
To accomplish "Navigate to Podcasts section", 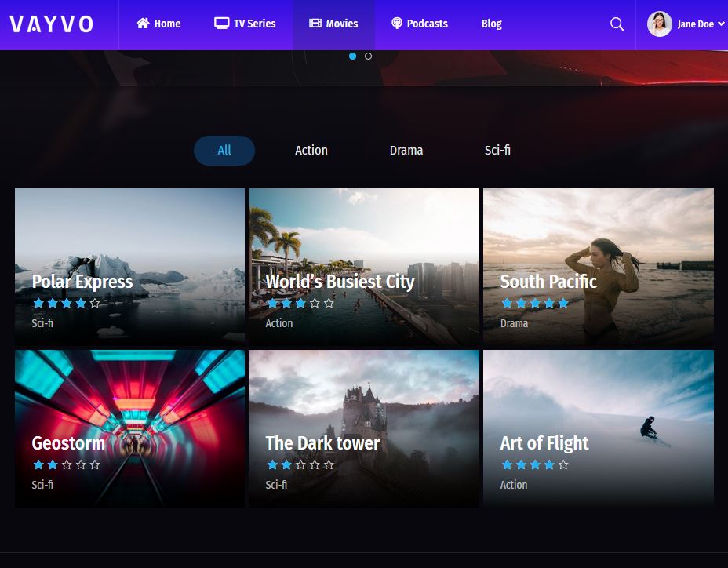I will (x=420, y=24).
